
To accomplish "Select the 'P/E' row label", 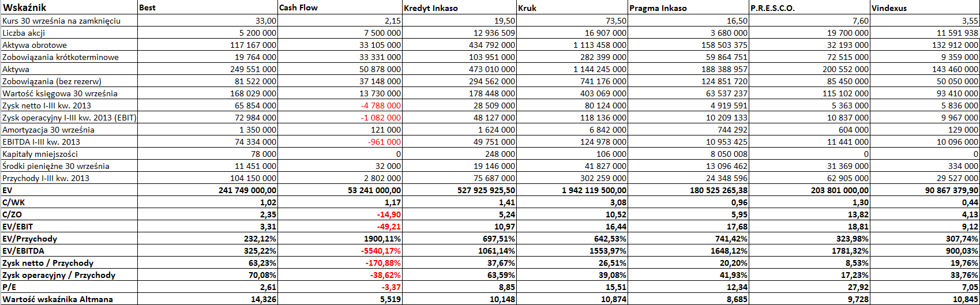I will coord(9,287).
